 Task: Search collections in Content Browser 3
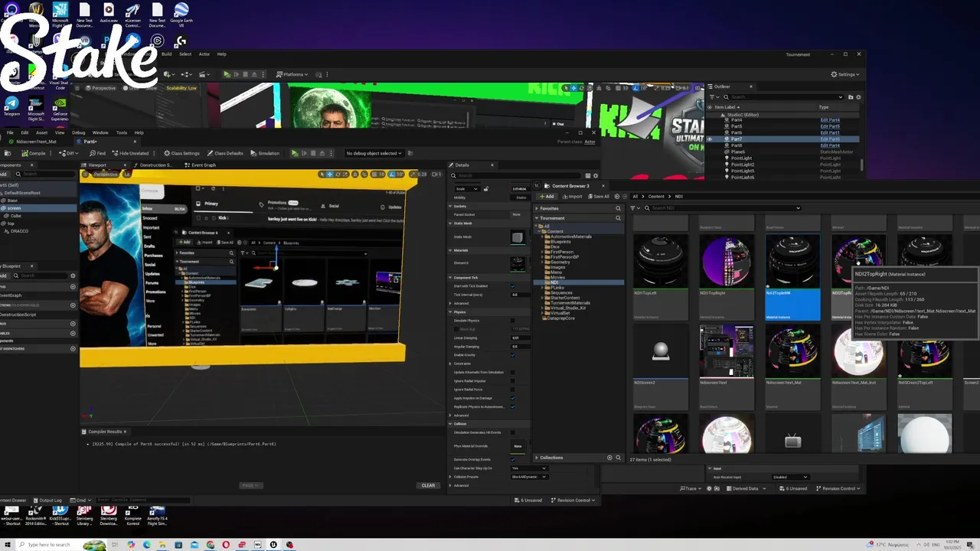(x=618, y=458)
